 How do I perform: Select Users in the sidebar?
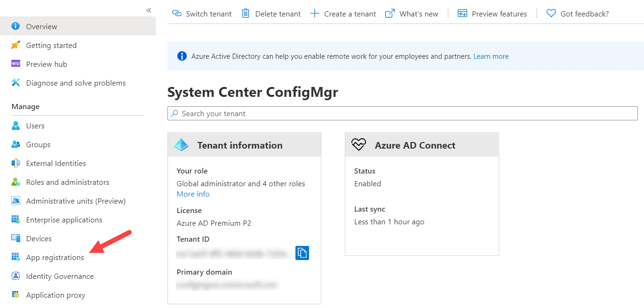tap(35, 126)
